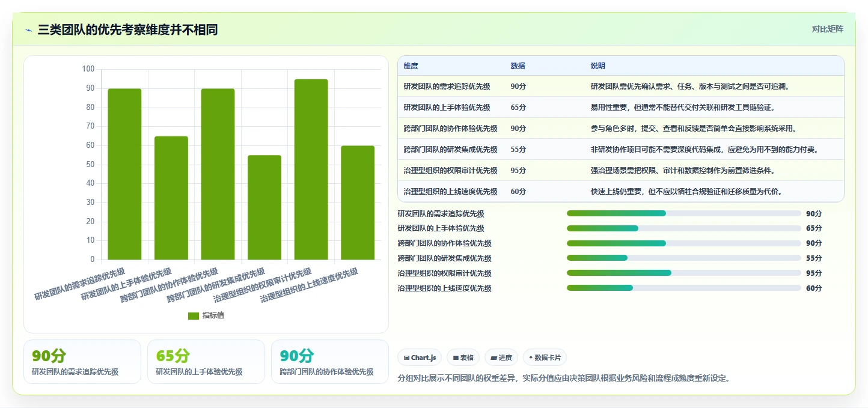Toggle the green 指标值 legend swatch

(193, 315)
